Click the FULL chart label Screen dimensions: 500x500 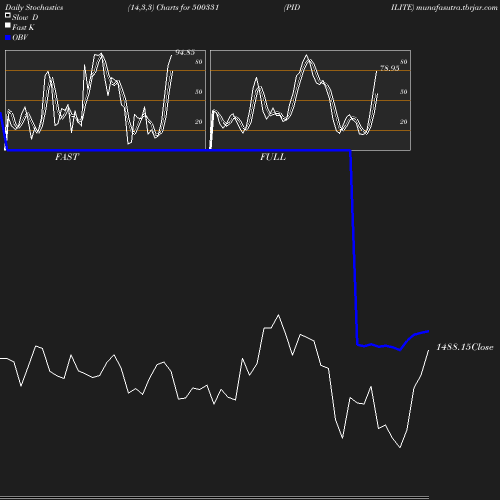click(x=273, y=157)
